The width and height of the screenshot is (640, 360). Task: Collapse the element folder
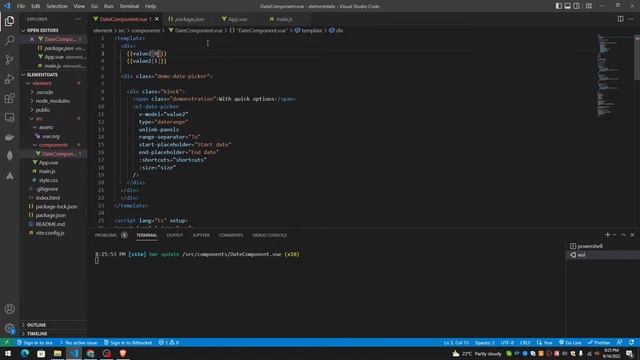(x=53, y=83)
